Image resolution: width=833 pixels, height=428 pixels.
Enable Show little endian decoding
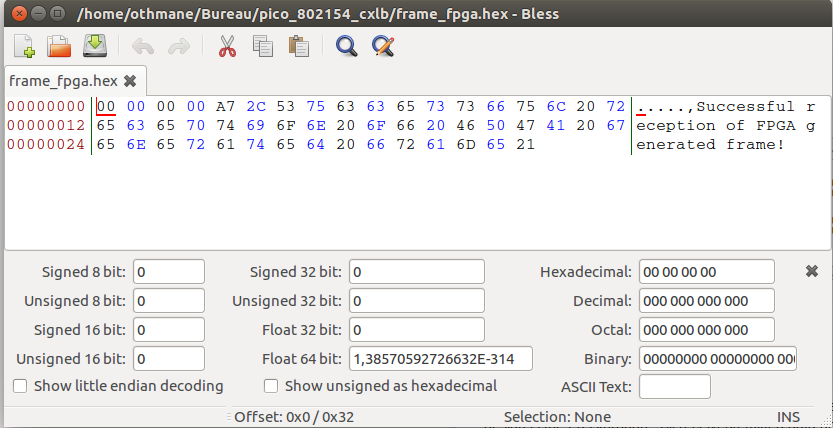pyautogui.click(x=20, y=386)
